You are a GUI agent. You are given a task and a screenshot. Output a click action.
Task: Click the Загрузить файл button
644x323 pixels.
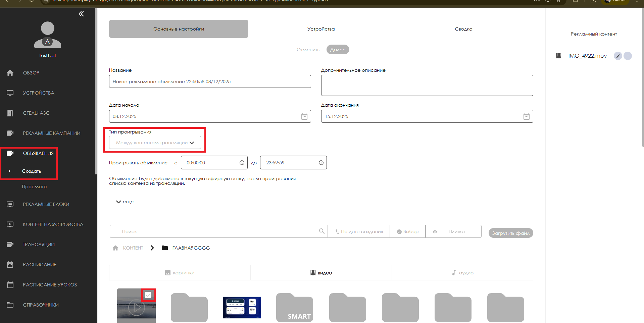pyautogui.click(x=510, y=233)
